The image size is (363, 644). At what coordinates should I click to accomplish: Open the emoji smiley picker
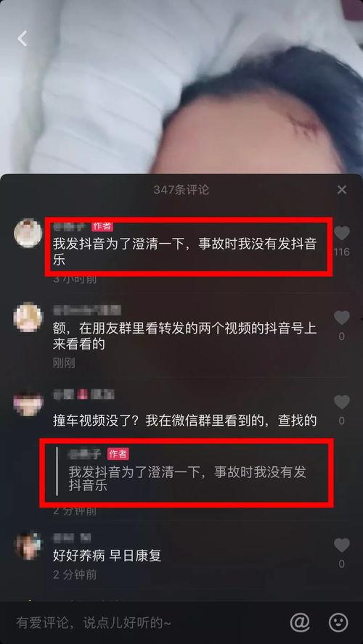coord(338,623)
